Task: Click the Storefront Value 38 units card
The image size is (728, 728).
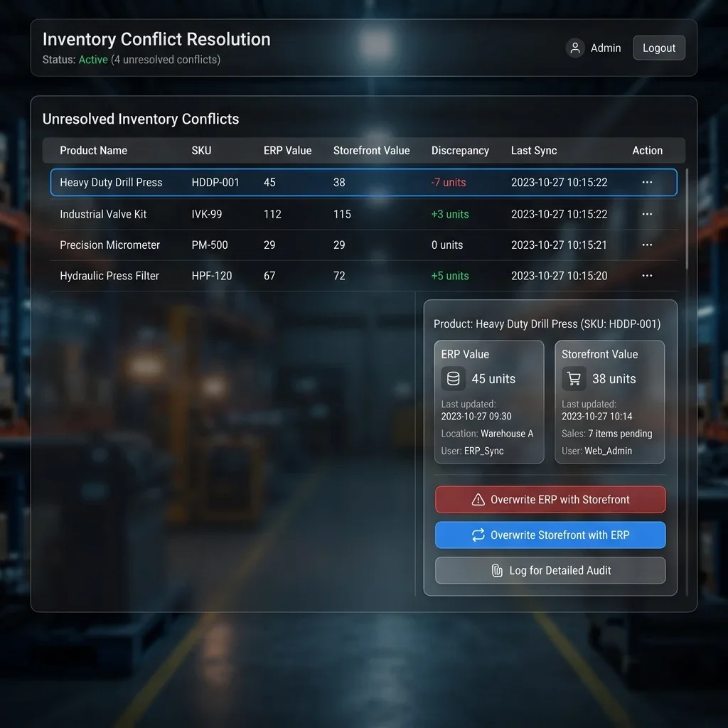Action: pos(609,402)
